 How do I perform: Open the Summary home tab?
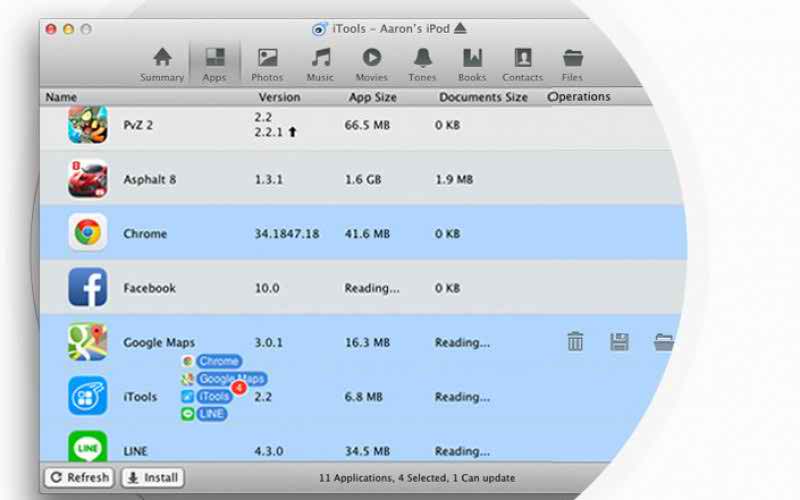tap(162, 65)
